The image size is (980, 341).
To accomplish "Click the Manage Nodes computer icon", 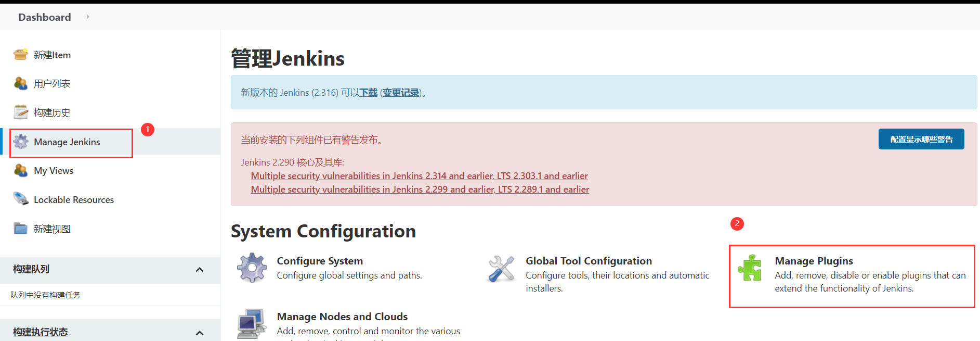I will [x=252, y=324].
